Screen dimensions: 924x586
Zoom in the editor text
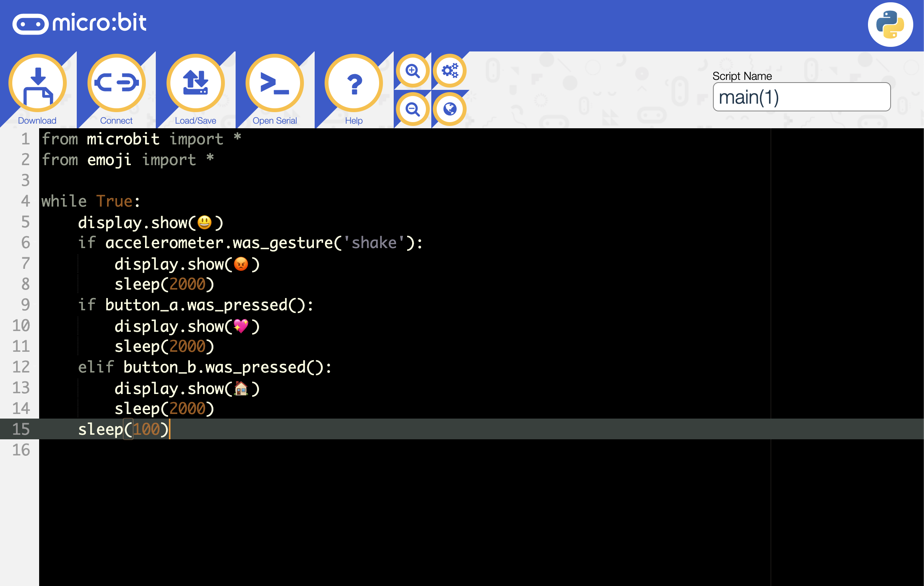pos(412,71)
